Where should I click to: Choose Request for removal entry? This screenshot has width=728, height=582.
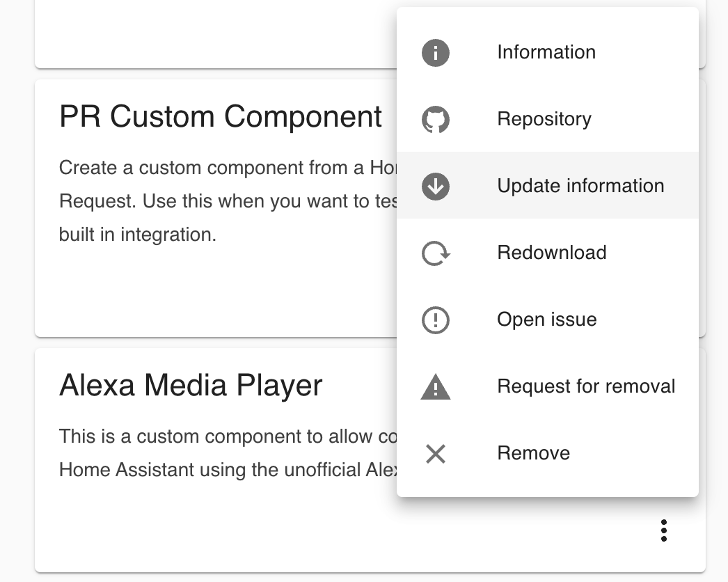coord(548,386)
